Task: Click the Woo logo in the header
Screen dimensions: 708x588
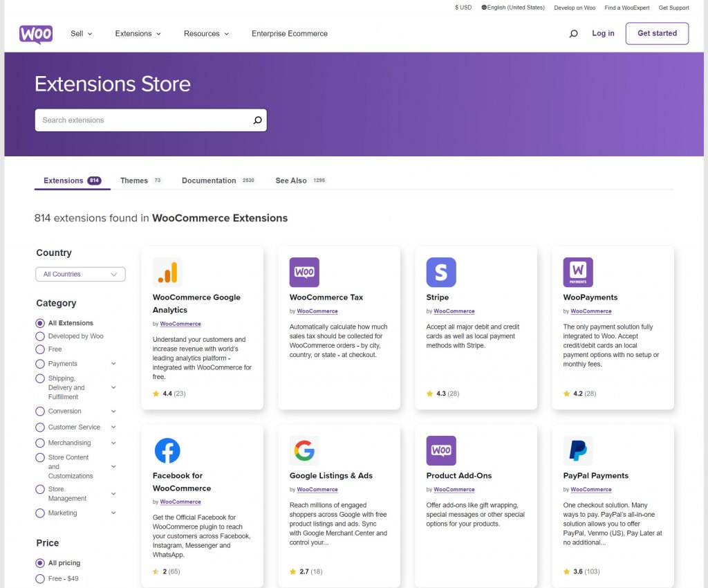Action: [x=36, y=34]
